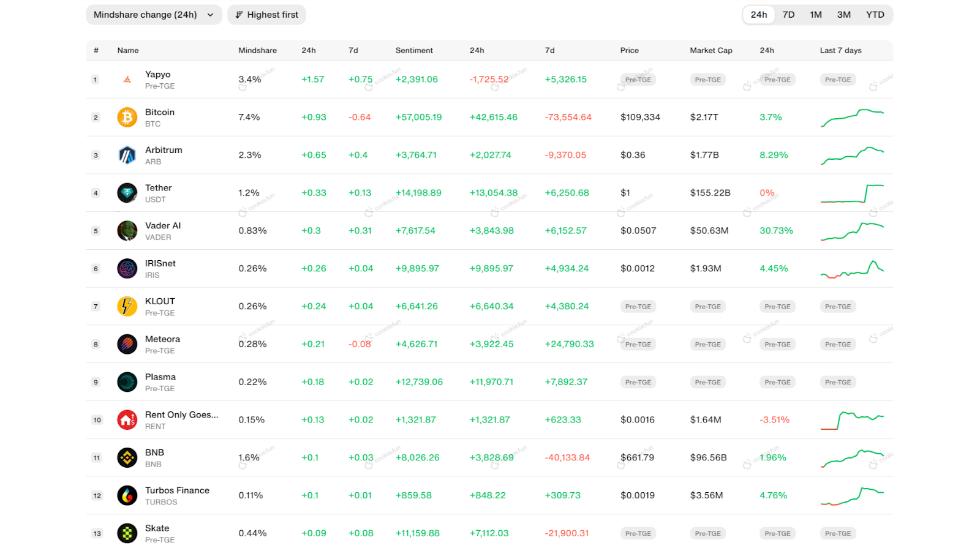
Task: Click Meteora's +24,790.33 7d sentiment value
Action: pos(569,344)
